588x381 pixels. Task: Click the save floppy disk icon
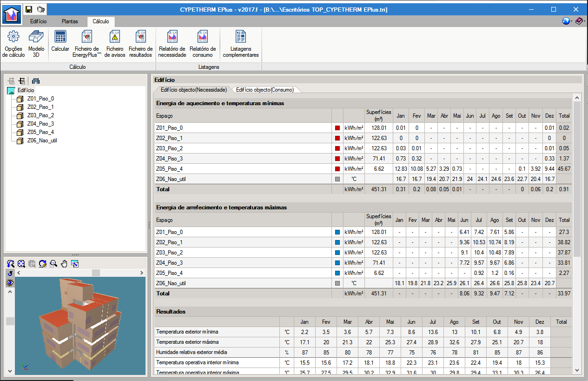tap(29, 9)
